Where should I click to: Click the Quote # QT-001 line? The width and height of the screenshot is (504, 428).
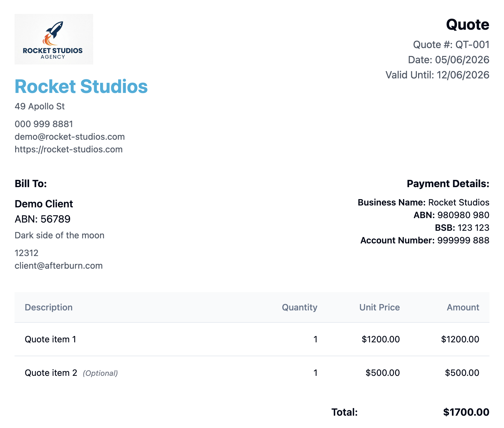[x=451, y=45]
